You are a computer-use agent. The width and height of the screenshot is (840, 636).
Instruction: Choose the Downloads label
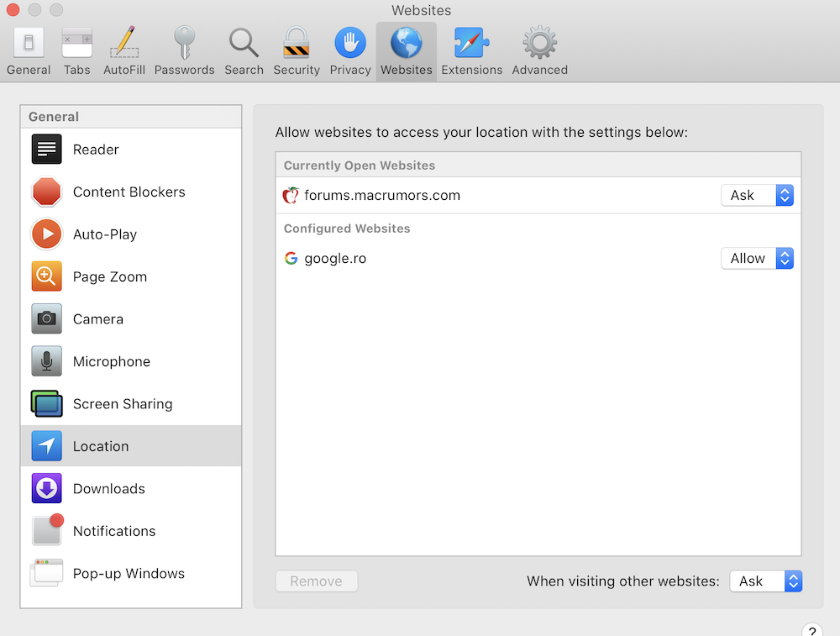pyautogui.click(x=108, y=488)
